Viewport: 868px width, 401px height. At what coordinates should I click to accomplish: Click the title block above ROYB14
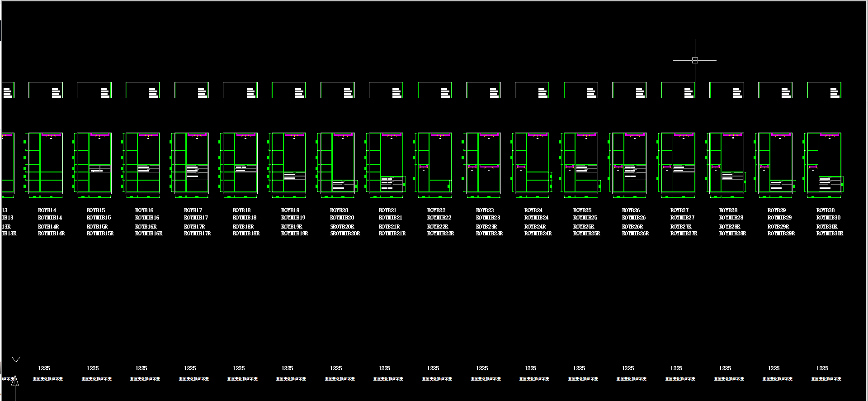point(45,90)
